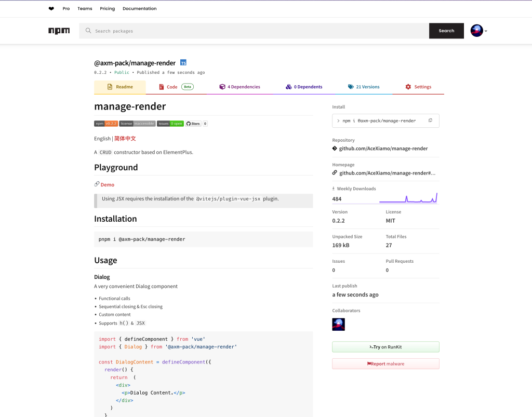This screenshot has width=532, height=417.
Task: Open the 21 Versions tab
Action: pos(364,87)
